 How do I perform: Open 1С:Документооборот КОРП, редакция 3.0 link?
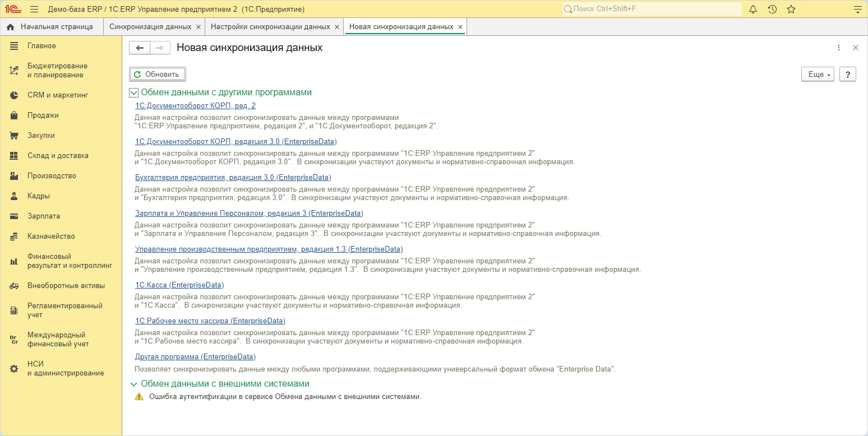coord(236,142)
